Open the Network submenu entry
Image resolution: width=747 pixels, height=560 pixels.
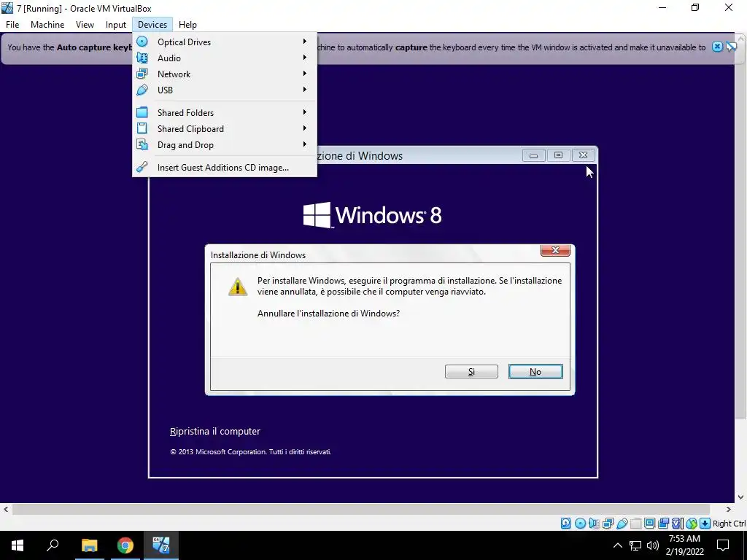point(225,74)
